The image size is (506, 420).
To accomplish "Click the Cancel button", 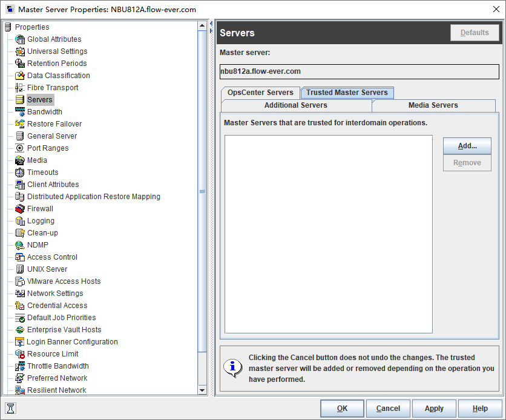I will click(x=388, y=409).
